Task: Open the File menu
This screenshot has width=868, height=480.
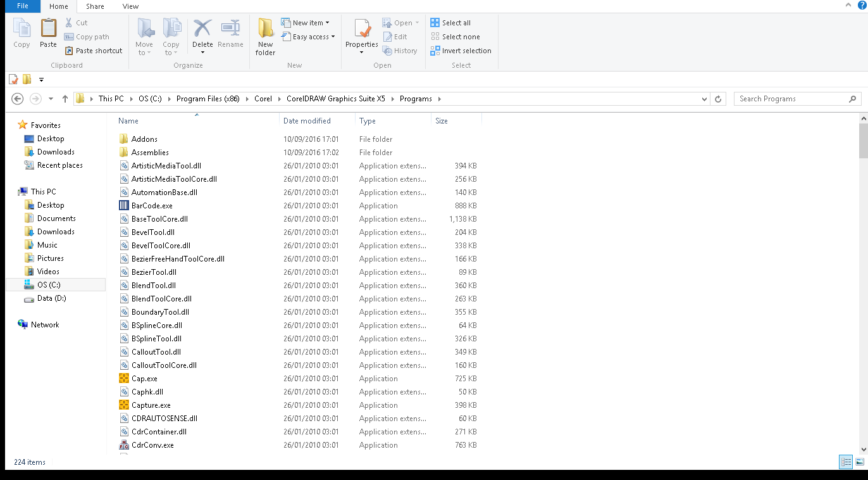Action: click(x=23, y=6)
